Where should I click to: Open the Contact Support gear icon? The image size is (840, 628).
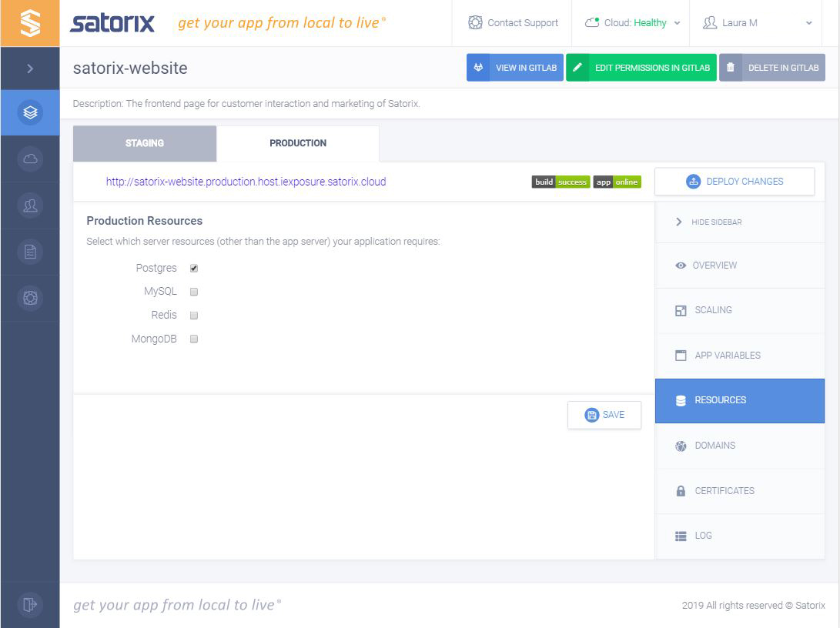[476, 22]
